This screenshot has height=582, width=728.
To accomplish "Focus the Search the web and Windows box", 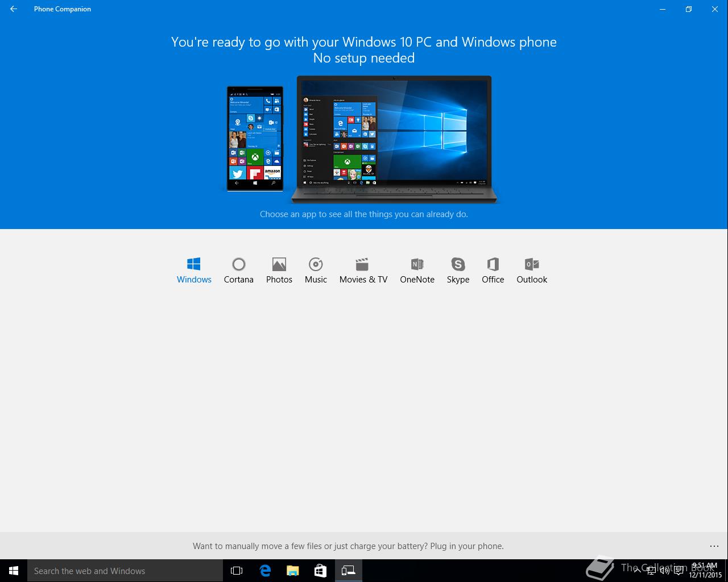I will click(x=125, y=571).
